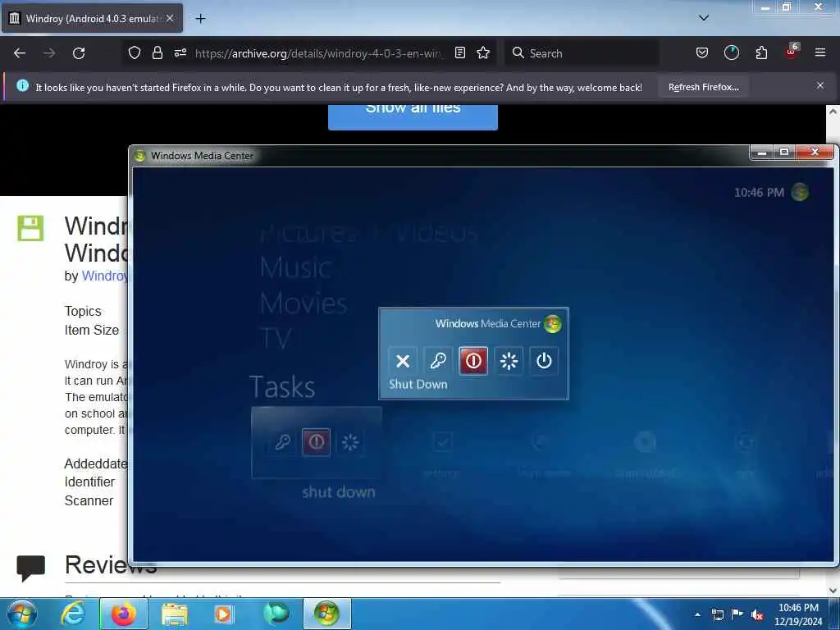Open the Windroy author link
The image size is (840, 630).
point(104,276)
